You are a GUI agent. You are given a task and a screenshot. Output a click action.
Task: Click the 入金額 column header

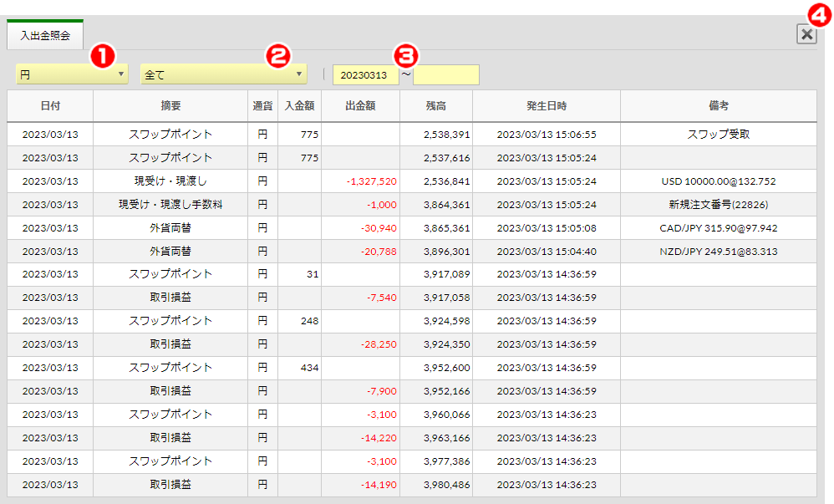click(x=299, y=106)
